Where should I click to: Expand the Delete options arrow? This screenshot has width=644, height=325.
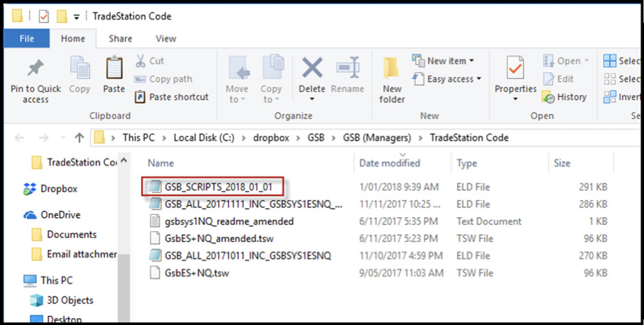coord(312,100)
